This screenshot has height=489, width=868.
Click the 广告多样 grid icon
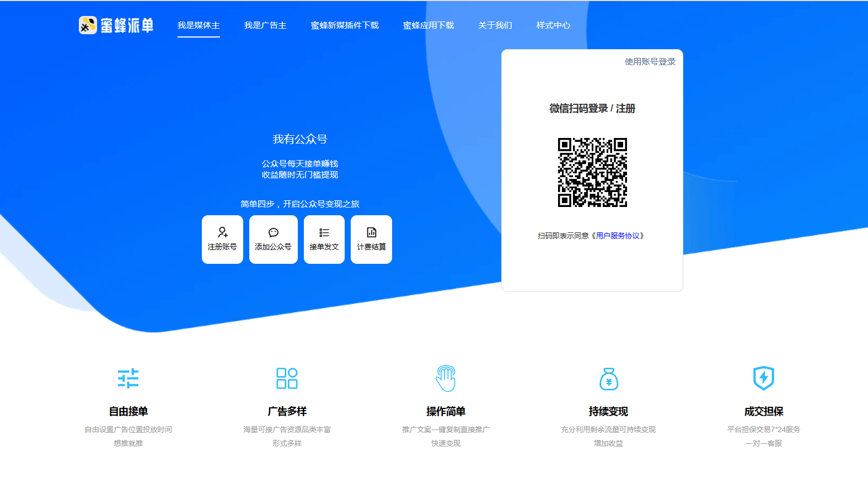[x=287, y=379]
